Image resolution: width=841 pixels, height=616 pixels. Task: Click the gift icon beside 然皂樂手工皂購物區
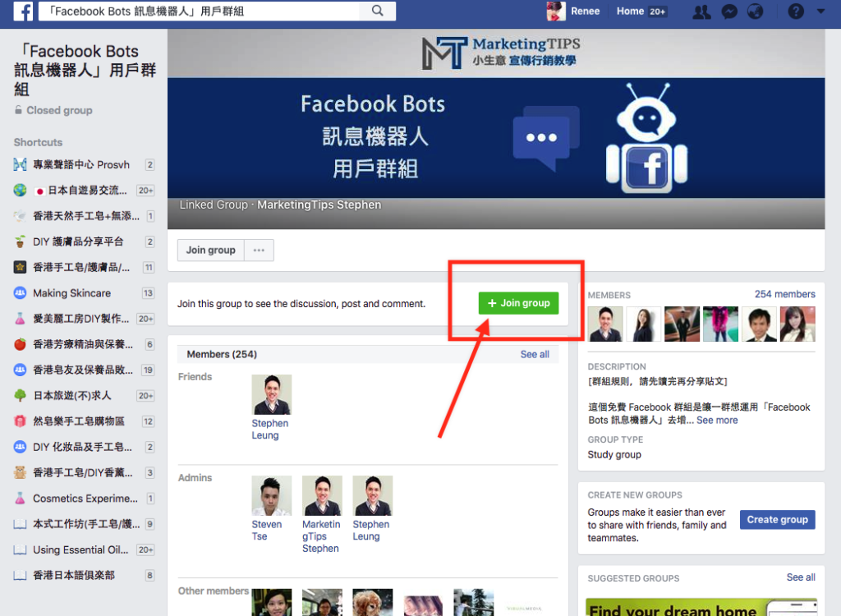coord(20,421)
